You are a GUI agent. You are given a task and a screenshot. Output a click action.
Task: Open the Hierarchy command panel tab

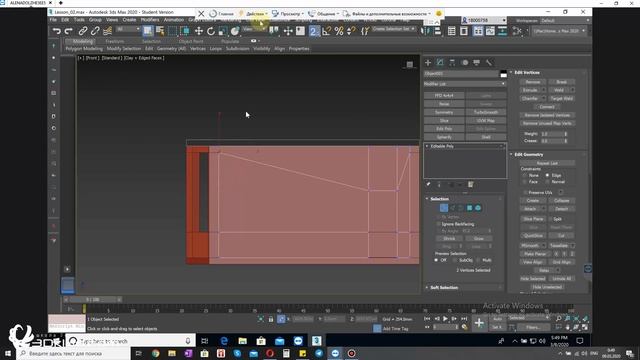452,62
